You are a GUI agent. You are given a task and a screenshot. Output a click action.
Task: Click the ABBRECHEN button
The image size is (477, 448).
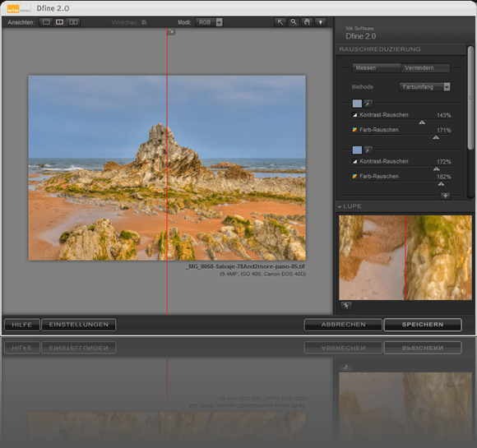(x=343, y=325)
